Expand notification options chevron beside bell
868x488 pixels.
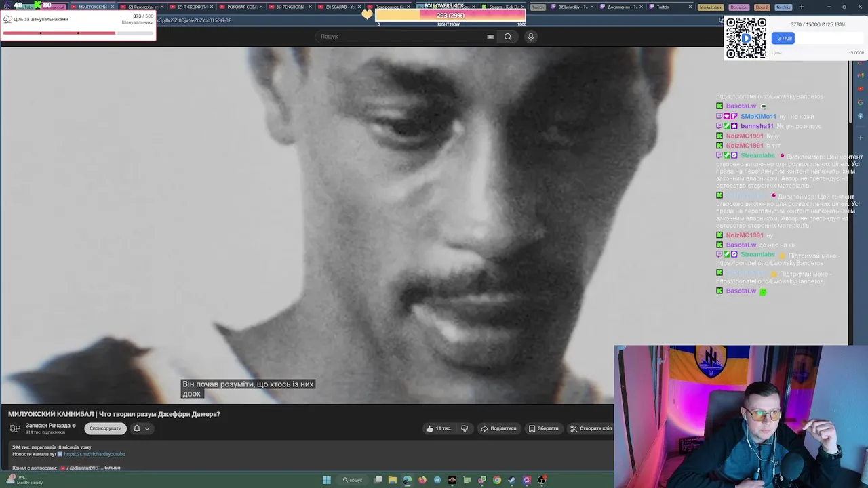click(x=146, y=428)
